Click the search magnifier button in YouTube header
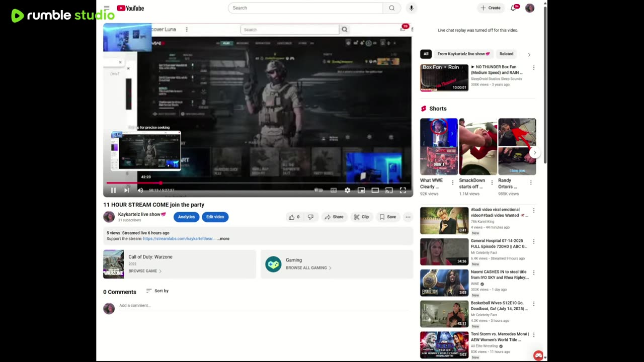This screenshot has width=644, height=362. click(x=391, y=8)
